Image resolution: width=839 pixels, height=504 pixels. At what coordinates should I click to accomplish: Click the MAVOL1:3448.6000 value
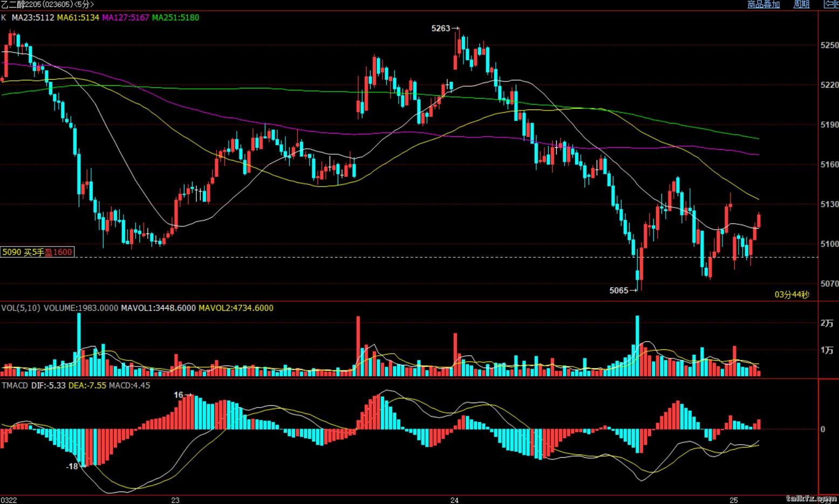[158, 308]
